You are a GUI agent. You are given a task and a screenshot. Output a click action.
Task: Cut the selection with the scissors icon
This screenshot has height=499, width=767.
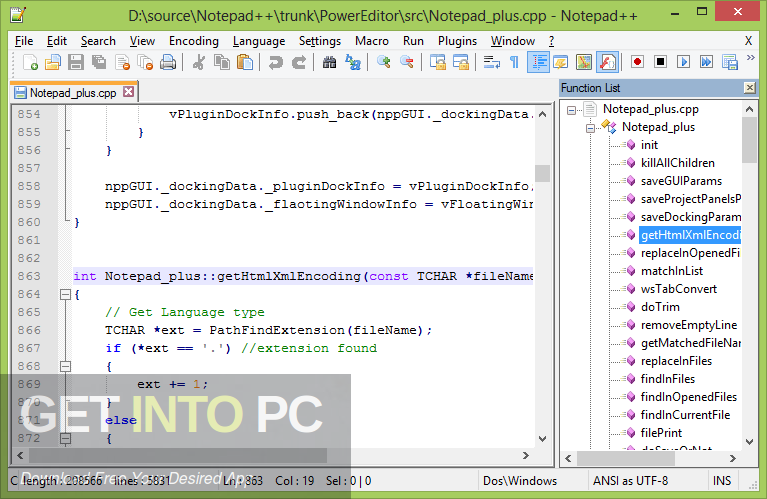pyautogui.click(x=199, y=63)
